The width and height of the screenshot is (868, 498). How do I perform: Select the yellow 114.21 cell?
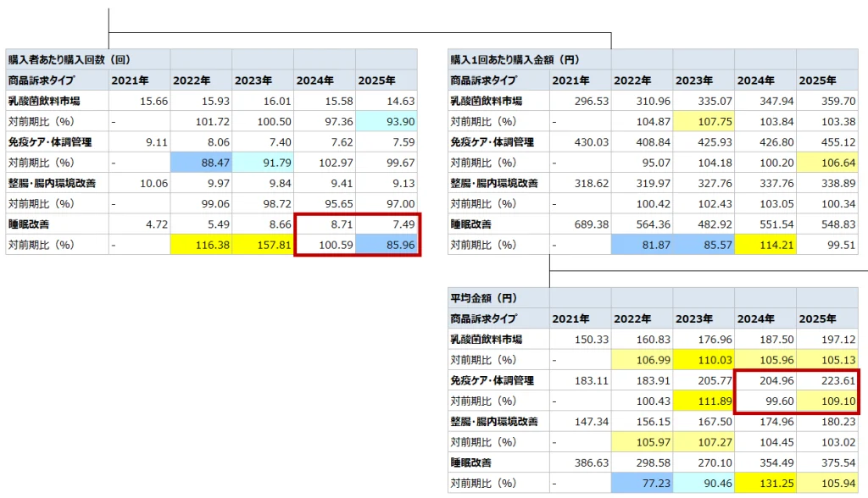coord(765,244)
